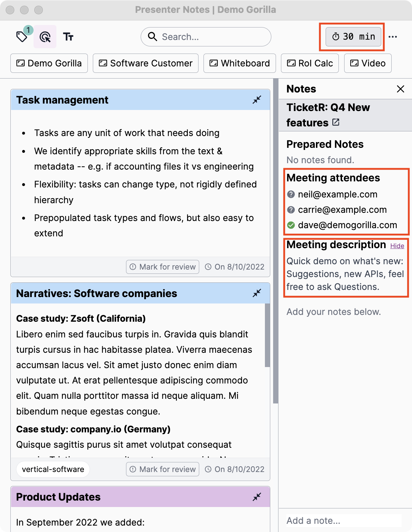The image size is (412, 532).
Task: Hide the Meeting description section
Action: [x=397, y=246]
